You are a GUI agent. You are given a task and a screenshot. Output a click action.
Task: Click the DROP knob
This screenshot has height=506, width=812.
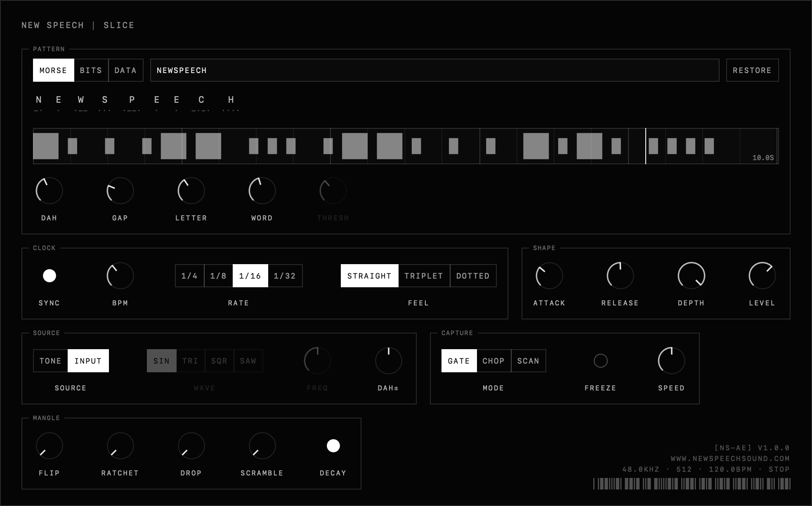(191, 446)
